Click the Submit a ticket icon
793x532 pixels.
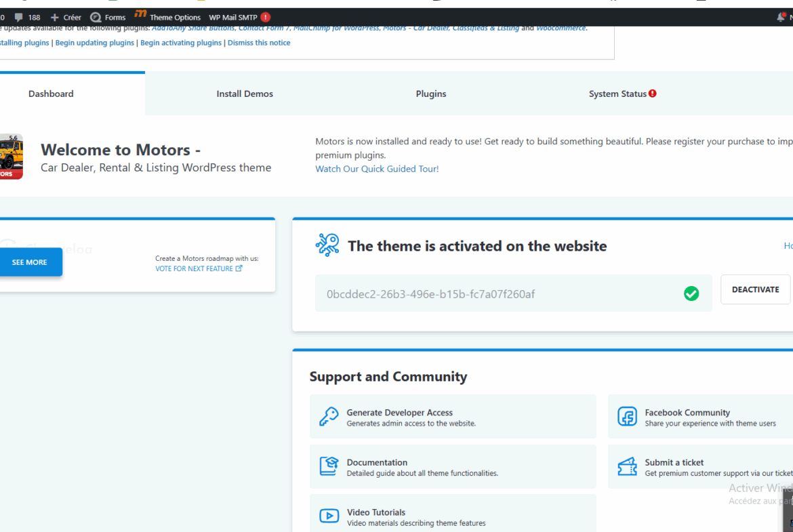pos(627,466)
